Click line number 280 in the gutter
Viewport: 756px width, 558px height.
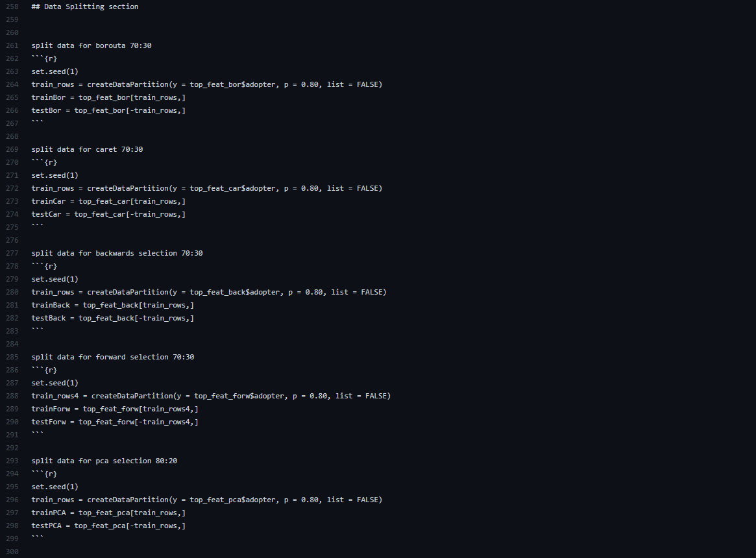12,292
